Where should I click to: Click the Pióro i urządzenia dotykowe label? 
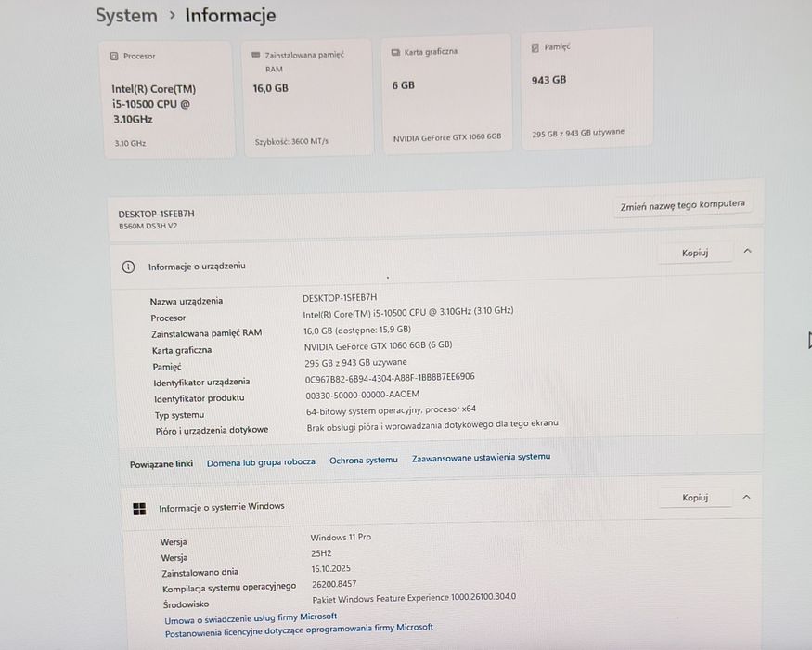click(x=212, y=430)
